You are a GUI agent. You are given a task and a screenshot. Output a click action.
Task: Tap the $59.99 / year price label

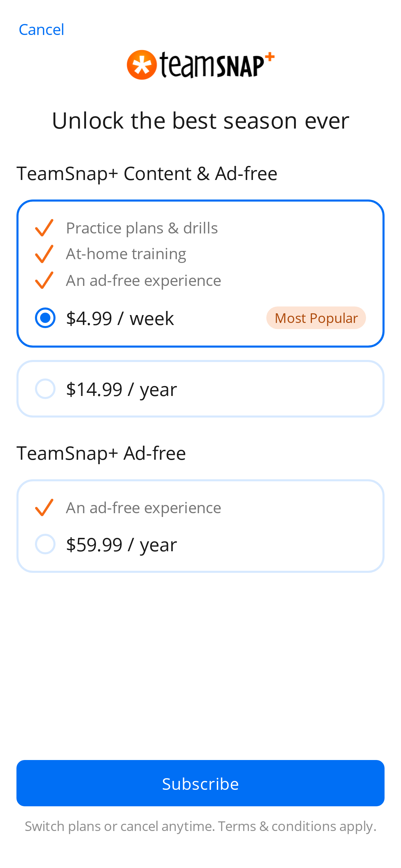[x=122, y=545]
